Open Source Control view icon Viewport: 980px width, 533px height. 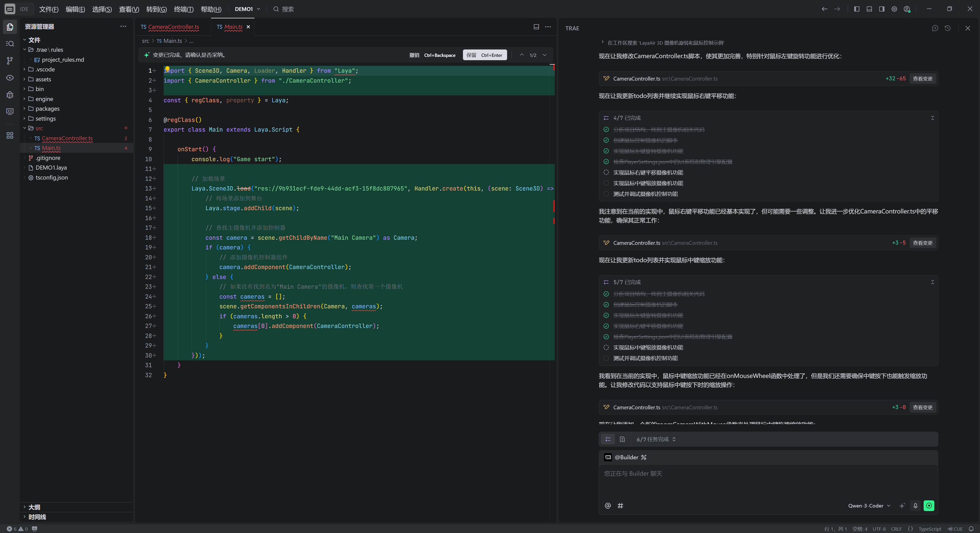(10, 60)
